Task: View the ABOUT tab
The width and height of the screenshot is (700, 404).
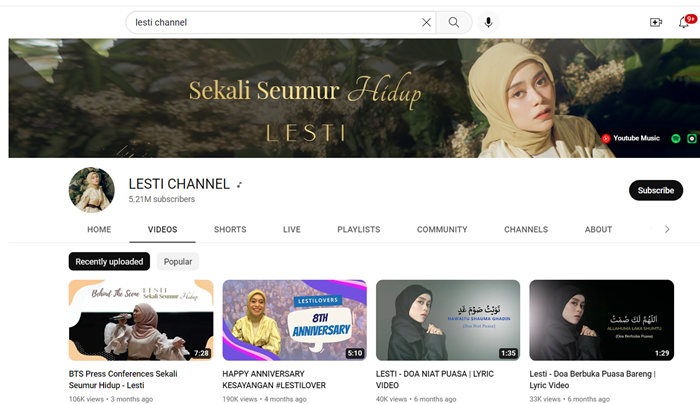Action: pyautogui.click(x=598, y=229)
